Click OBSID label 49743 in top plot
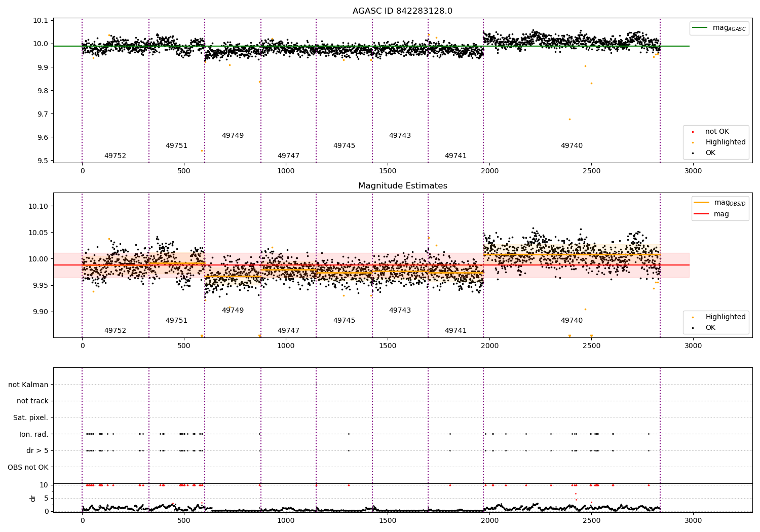760x532 pixels. point(400,136)
